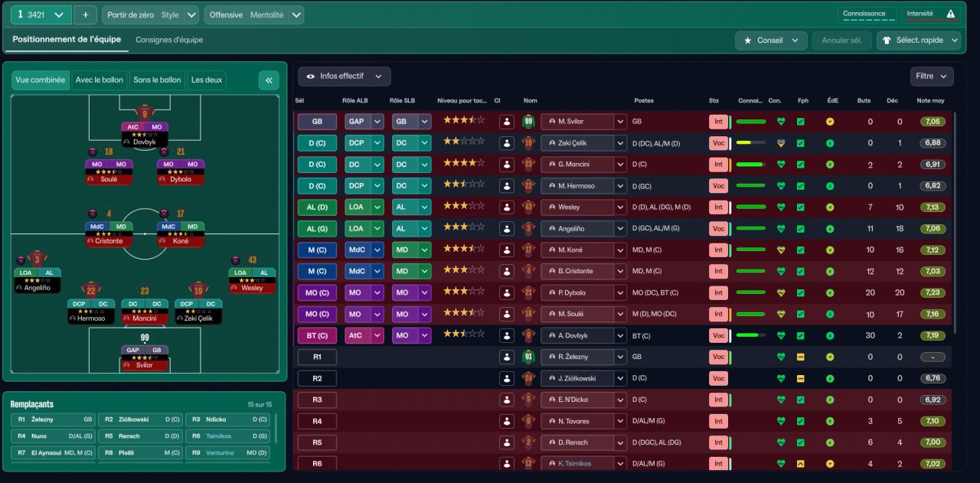Toggle the Fph checkbox for Zeki Çelik
Image resolution: width=980 pixels, height=483 pixels.
[801, 143]
